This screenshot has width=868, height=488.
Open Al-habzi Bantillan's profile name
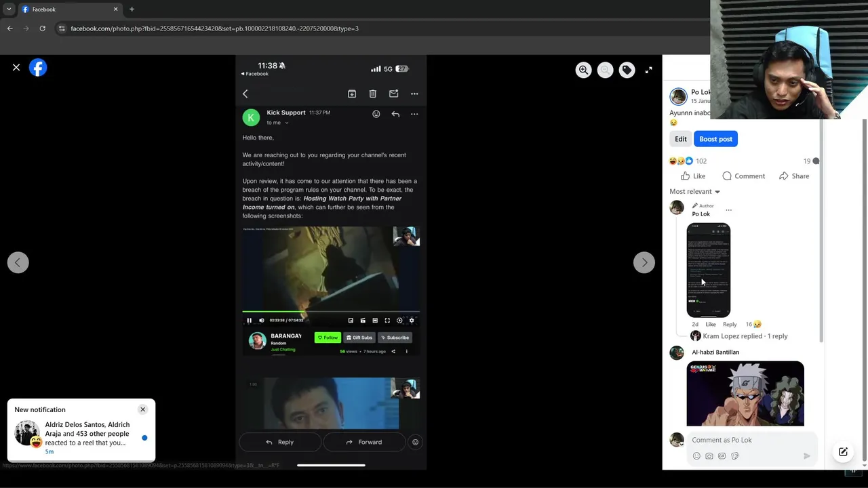point(715,352)
